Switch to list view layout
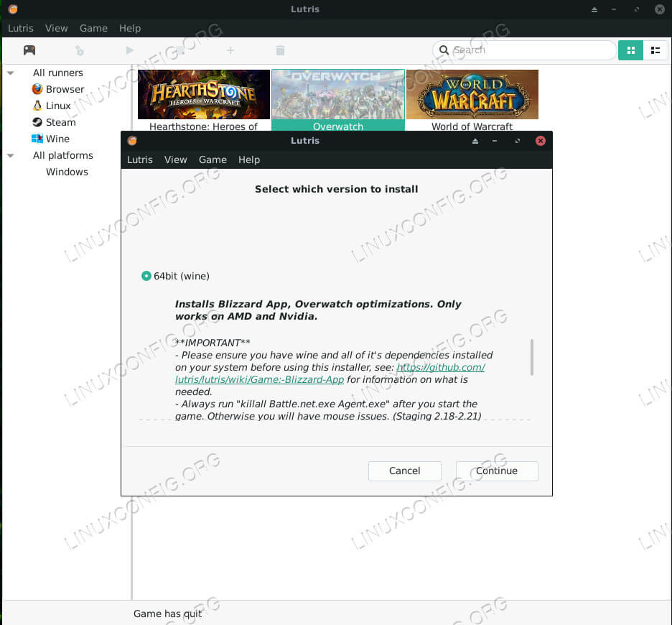The image size is (672, 625). [655, 50]
